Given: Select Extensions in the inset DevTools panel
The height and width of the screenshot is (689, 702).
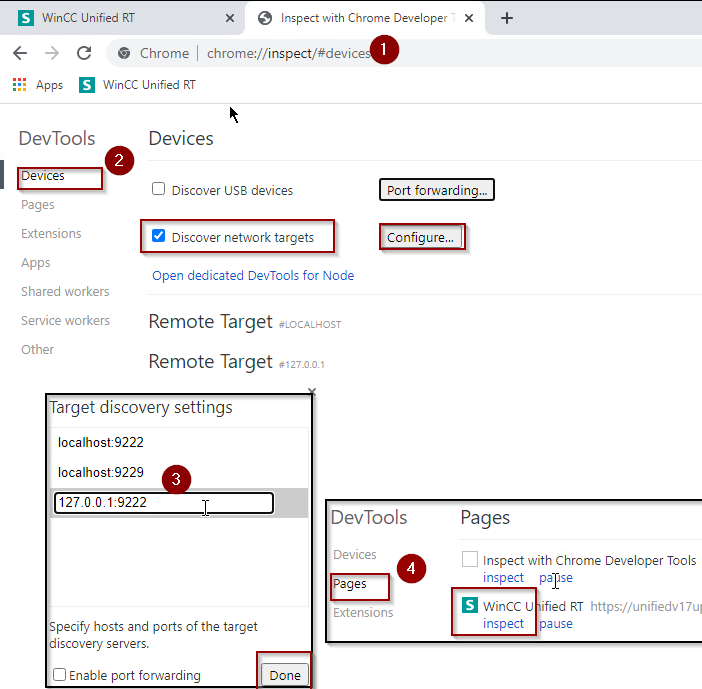Looking at the screenshot, I should tap(363, 612).
